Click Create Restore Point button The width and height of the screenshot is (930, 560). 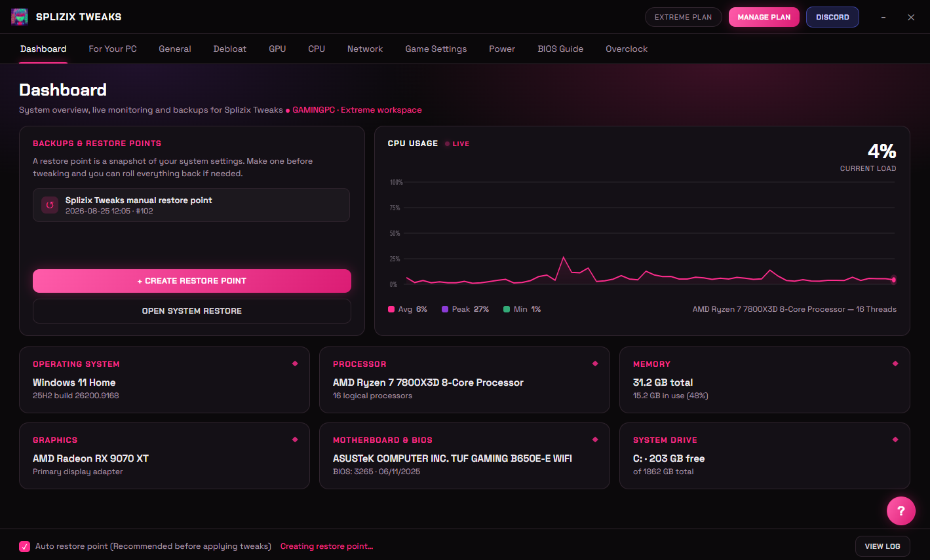[x=192, y=281]
